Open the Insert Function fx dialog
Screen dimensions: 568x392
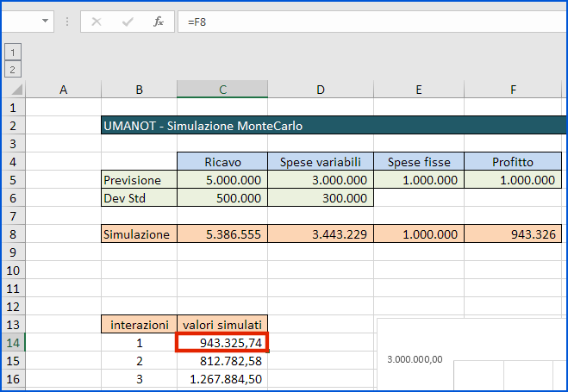click(x=159, y=22)
